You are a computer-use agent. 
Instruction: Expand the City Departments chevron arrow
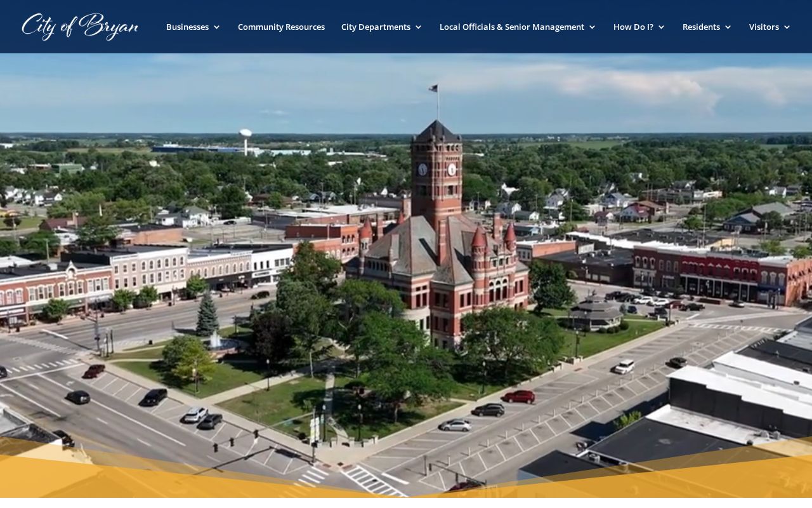(x=418, y=27)
